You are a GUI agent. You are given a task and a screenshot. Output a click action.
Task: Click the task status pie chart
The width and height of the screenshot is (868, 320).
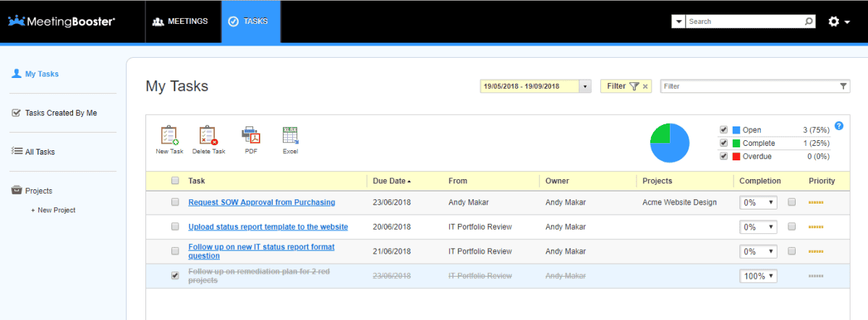670,143
